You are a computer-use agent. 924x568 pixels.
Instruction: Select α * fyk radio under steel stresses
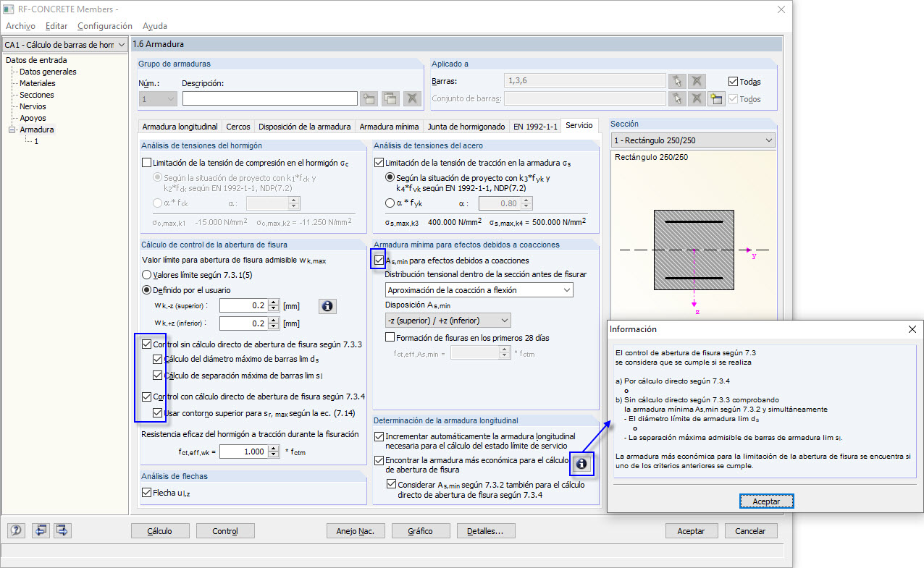pos(390,203)
